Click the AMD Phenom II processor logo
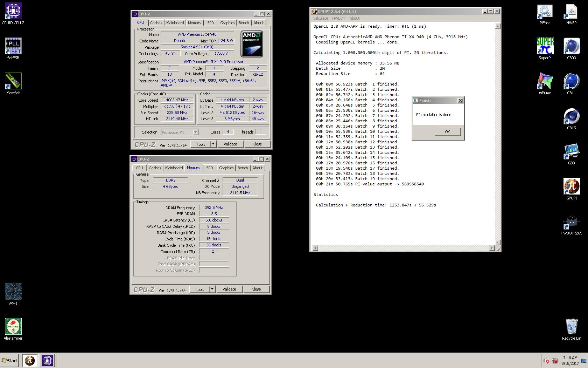 pos(252,44)
